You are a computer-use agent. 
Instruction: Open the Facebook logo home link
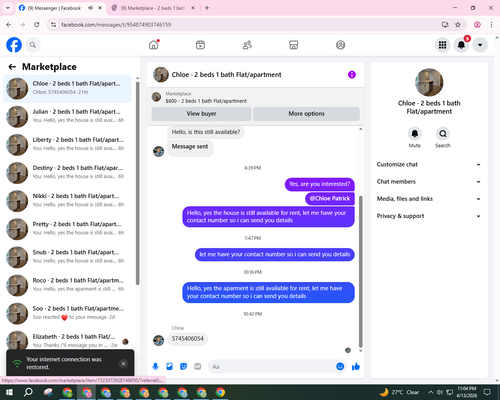pos(14,45)
